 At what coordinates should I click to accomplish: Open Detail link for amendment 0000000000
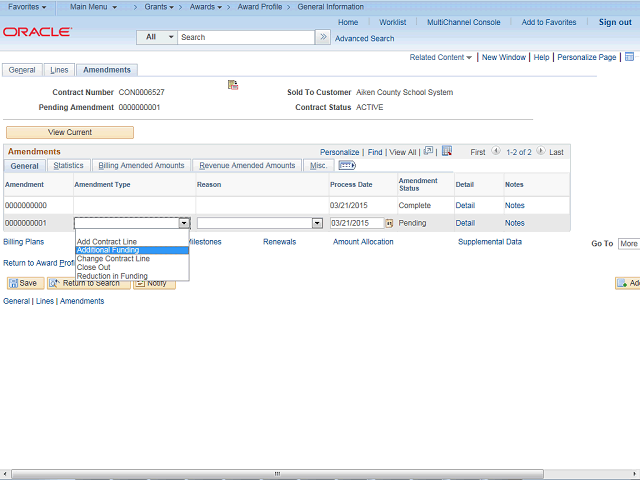(x=465, y=205)
